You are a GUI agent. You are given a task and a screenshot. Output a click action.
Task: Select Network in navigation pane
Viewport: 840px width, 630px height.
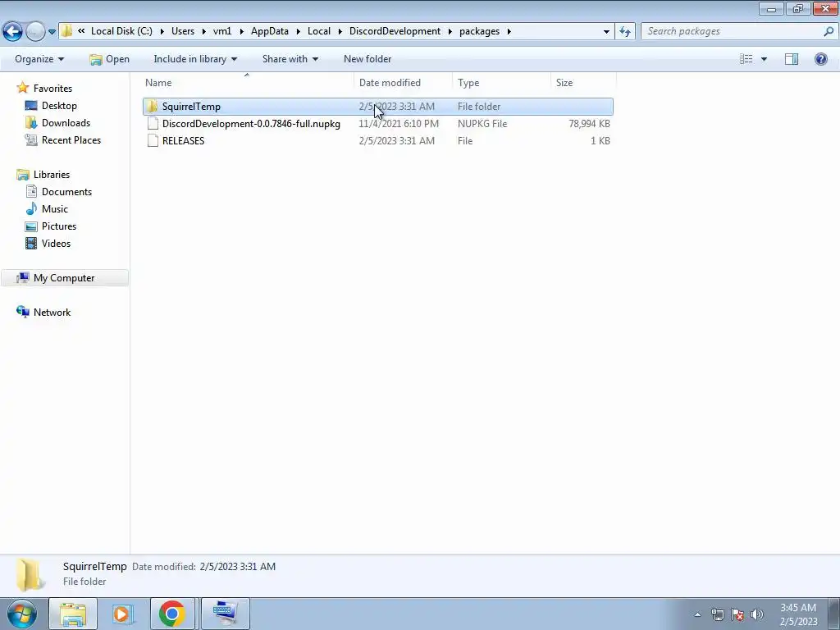[x=52, y=313]
